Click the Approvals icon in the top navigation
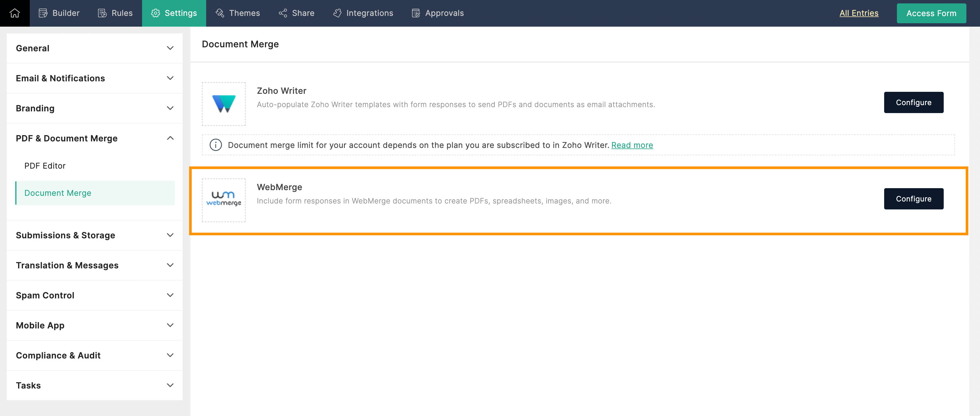 pyautogui.click(x=416, y=13)
